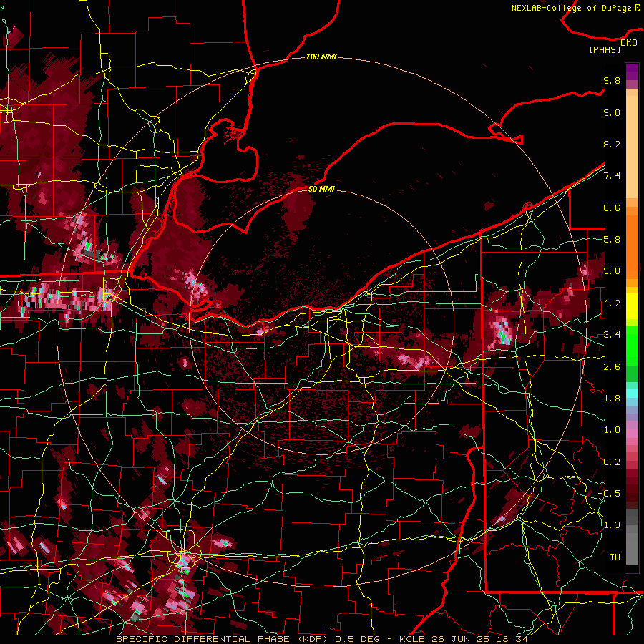Image resolution: width=644 pixels, height=644 pixels.
Task: Click the bright green segment of color bar
Action: coord(632,345)
